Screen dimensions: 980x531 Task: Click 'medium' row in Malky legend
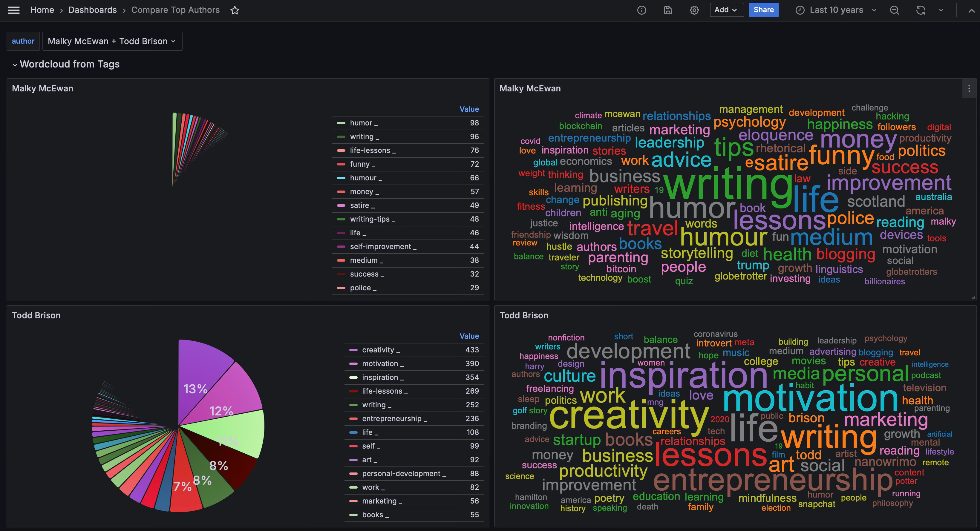[408, 260]
